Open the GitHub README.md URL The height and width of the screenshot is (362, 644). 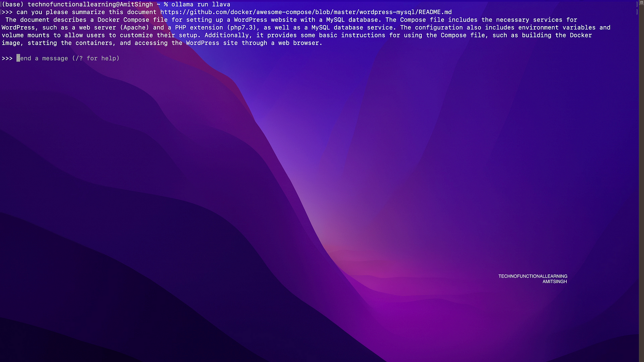coord(306,12)
